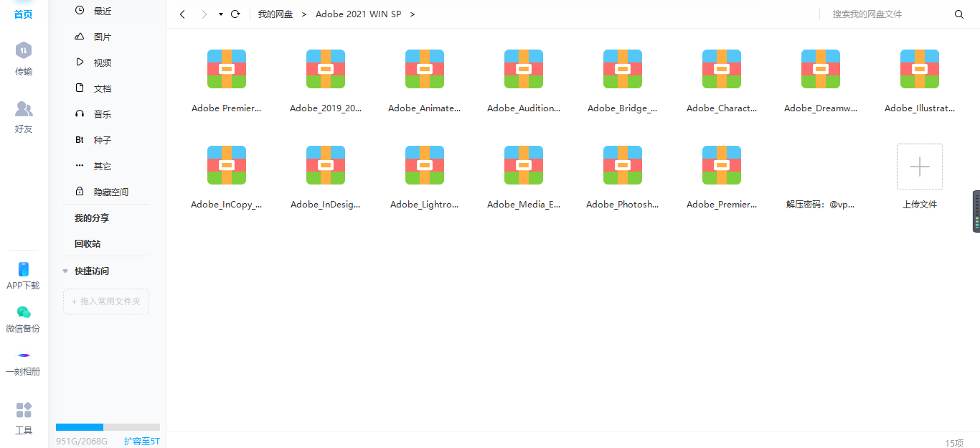Click Adobe 2021 WIN SP breadcrumb
This screenshot has width=980, height=448.
point(359,14)
